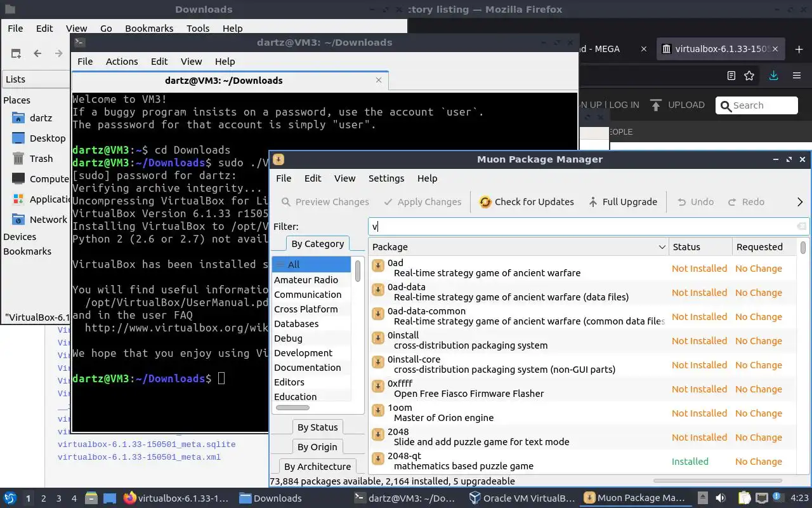Click the 1oom package icon
812x508 pixels.
(378, 410)
